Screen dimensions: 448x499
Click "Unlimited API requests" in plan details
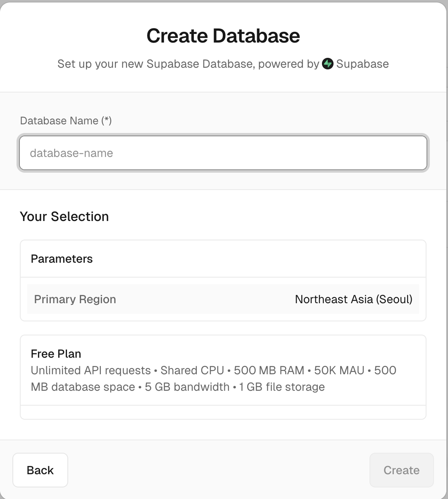91,371
